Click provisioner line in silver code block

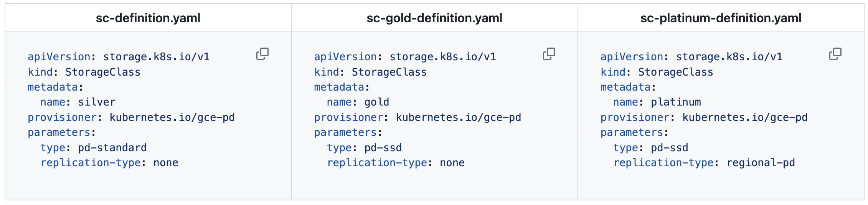(131, 117)
